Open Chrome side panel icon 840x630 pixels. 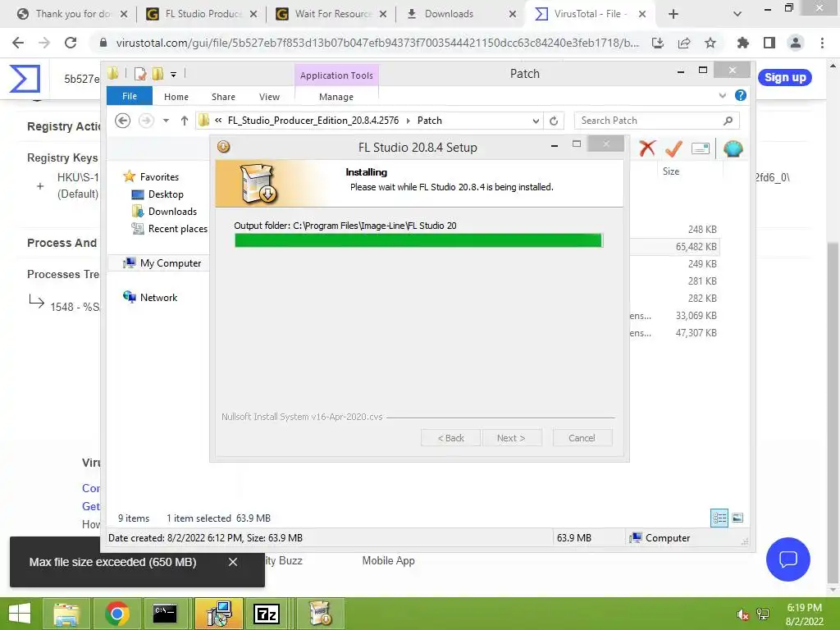click(x=769, y=43)
